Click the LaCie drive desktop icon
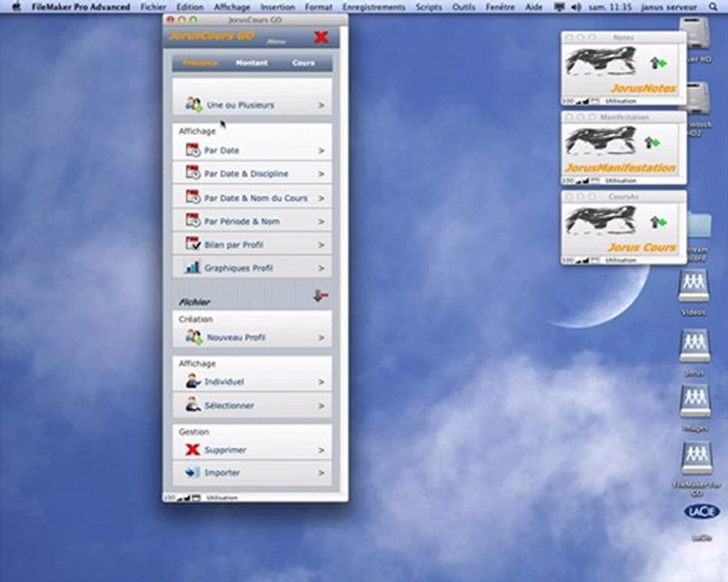The width and height of the screenshot is (728, 582). click(702, 512)
